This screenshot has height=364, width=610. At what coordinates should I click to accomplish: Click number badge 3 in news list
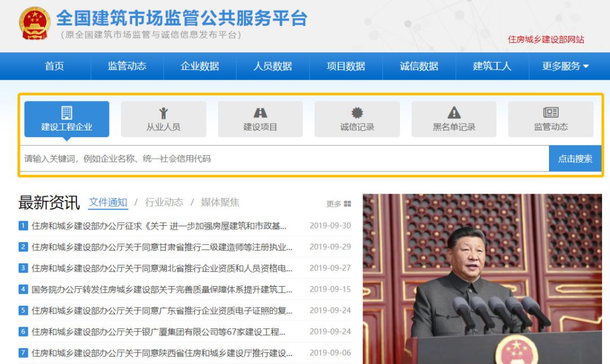(x=23, y=268)
